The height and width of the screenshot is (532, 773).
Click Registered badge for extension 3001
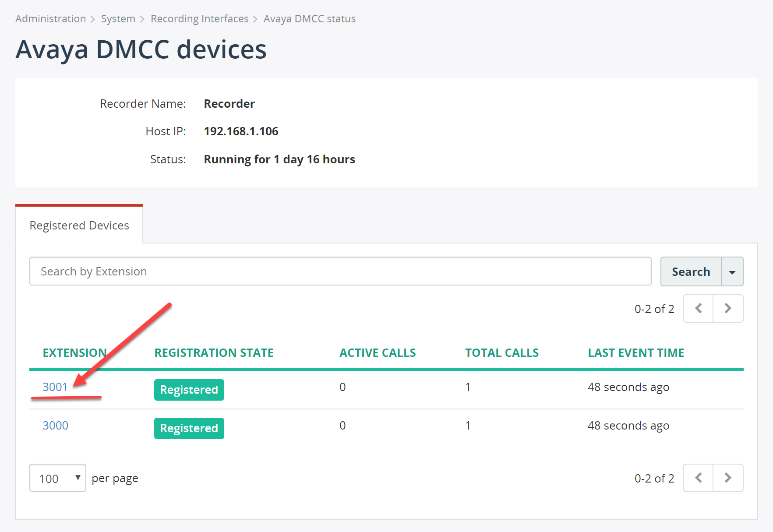coord(189,390)
